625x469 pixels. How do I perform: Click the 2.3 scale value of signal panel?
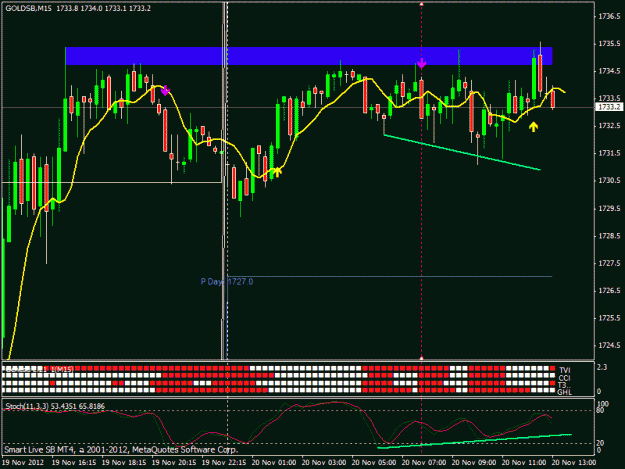click(x=602, y=367)
